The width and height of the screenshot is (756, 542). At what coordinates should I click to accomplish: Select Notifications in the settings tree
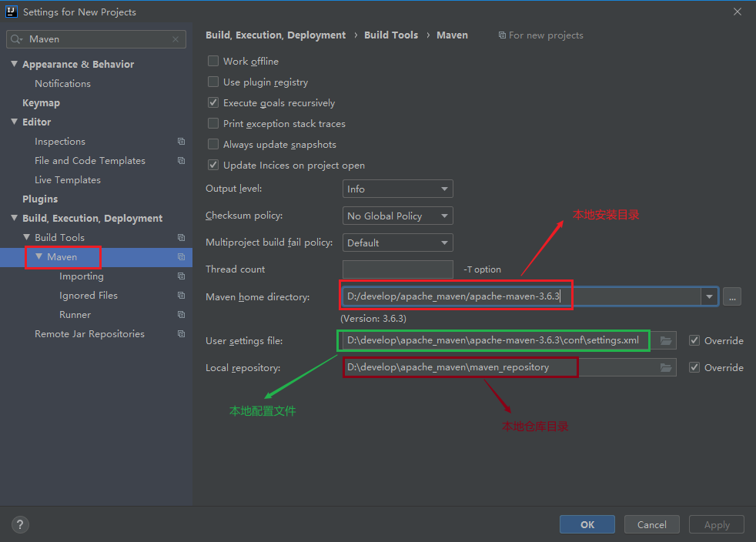(x=62, y=83)
